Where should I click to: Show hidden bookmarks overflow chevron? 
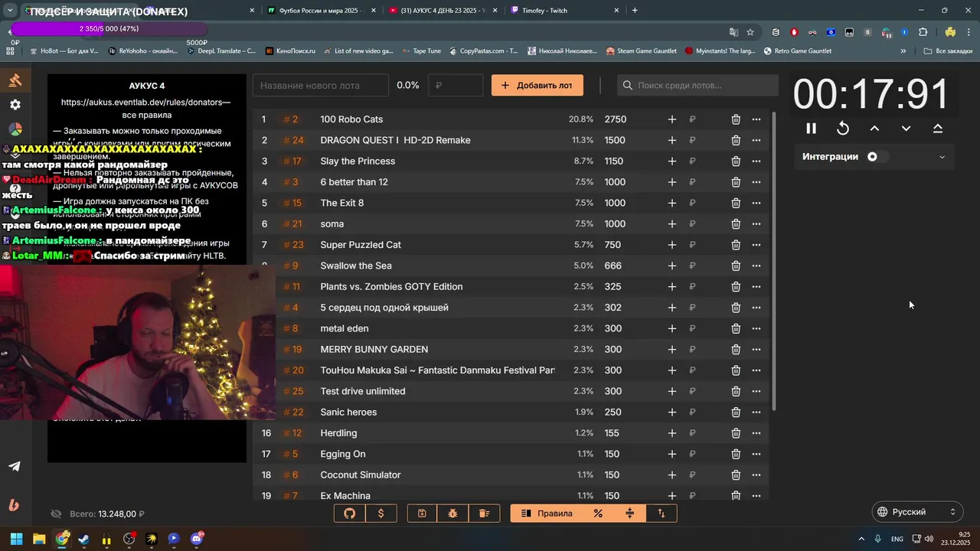click(903, 51)
